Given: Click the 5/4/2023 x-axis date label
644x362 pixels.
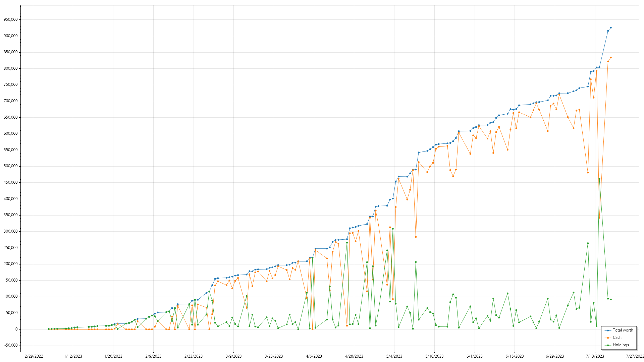Looking at the screenshot, I should (x=394, y=356).
